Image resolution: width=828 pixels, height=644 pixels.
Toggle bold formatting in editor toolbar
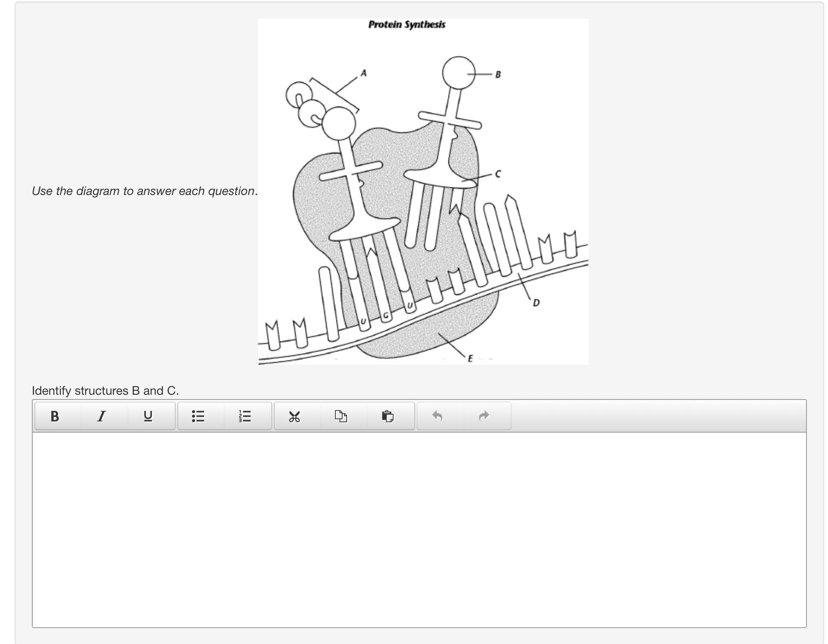55,416
